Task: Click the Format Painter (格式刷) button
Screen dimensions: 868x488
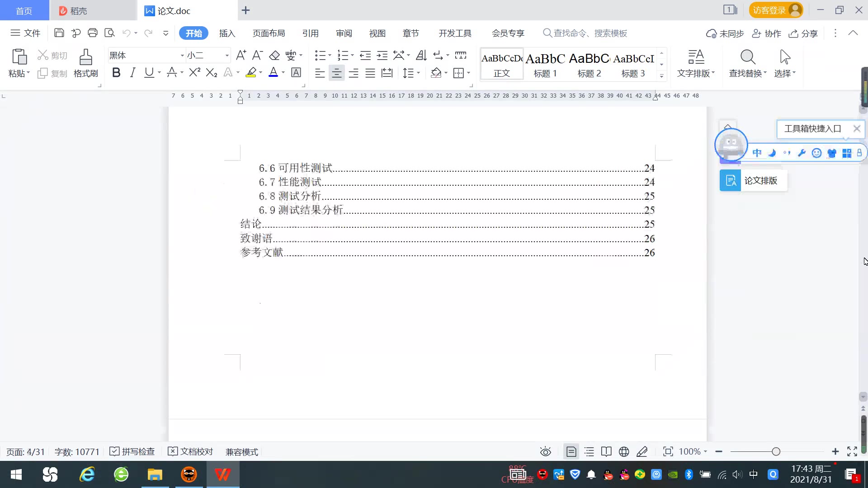Action: point(86,63)
